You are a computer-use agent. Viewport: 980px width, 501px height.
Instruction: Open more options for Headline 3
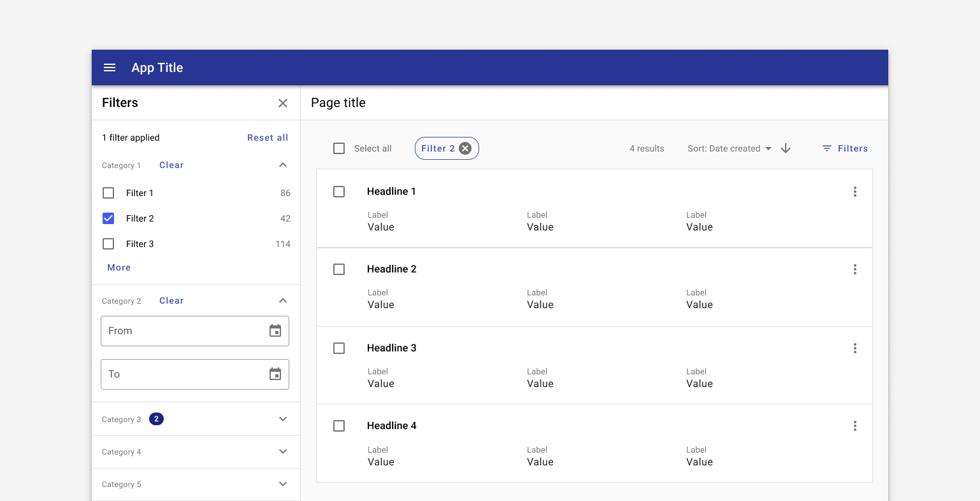click(855, 348)
